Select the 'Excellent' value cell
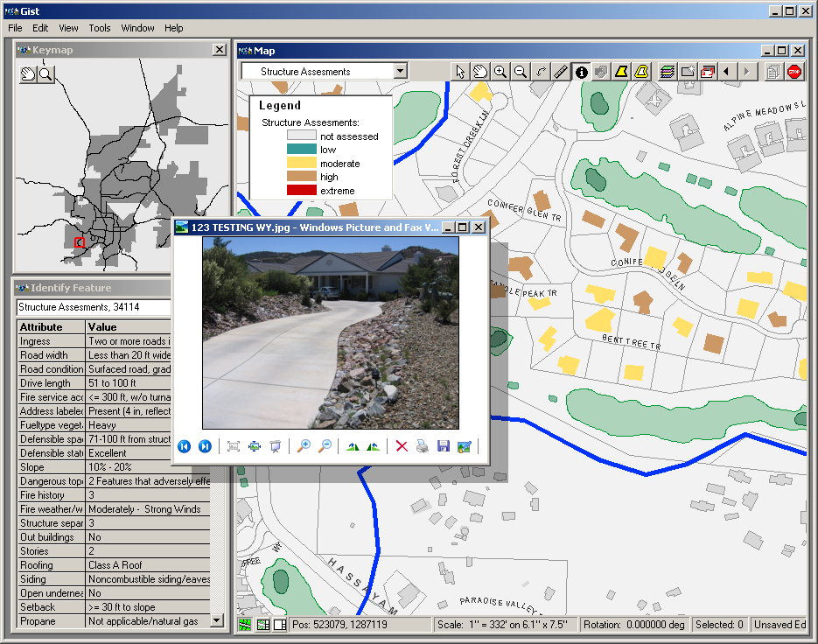 click(x=129, y=453)
